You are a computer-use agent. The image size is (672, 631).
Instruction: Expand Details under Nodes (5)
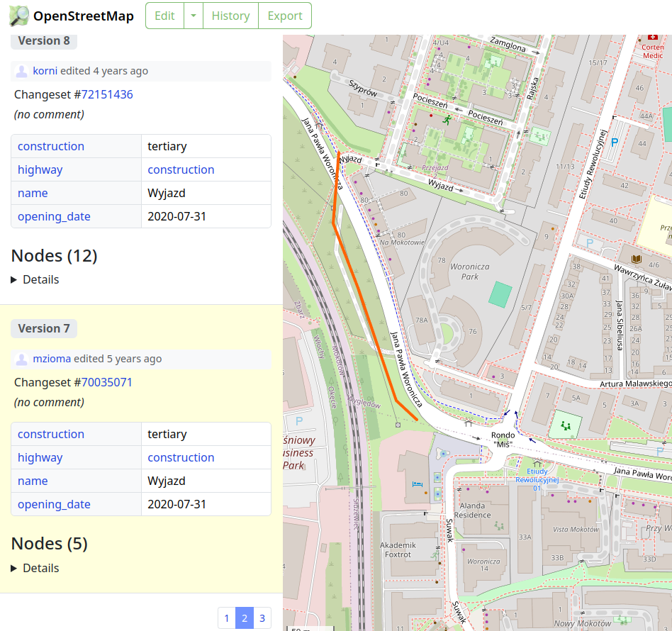35,568
